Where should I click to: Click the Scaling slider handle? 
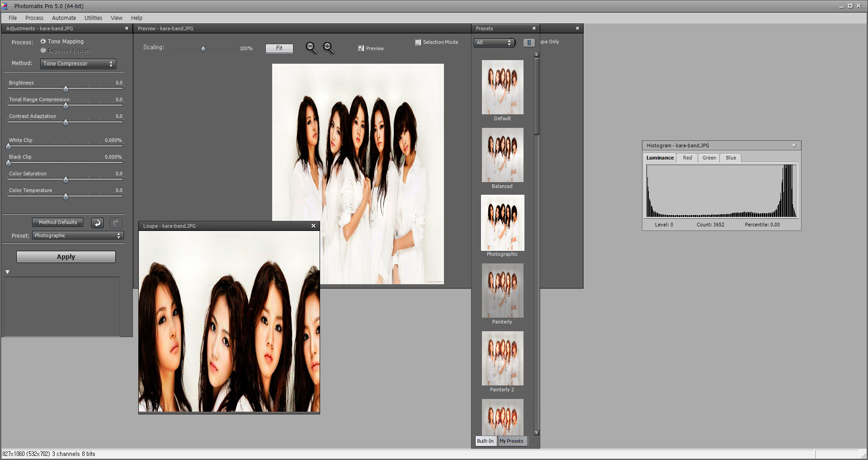tap(203, 48)
